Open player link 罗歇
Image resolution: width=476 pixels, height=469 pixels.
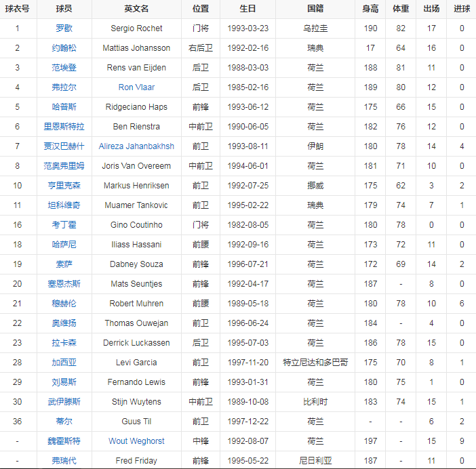pyautogui.click(x=64, y=28)
